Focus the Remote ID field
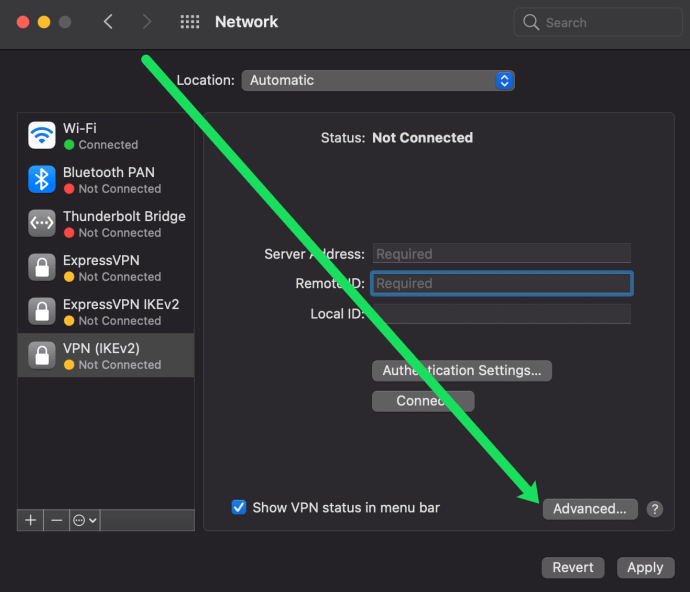The width and height of the screenshot is (690, 592). click(x=502, y=283)
